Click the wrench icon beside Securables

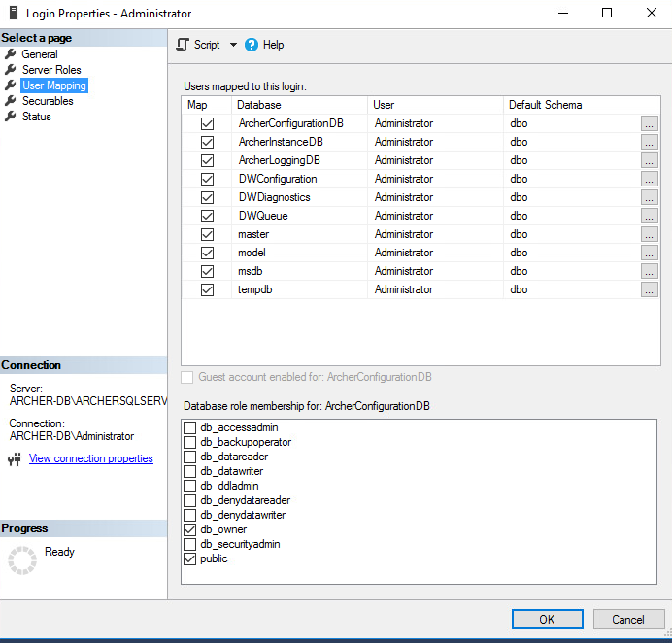pos(11,101)
